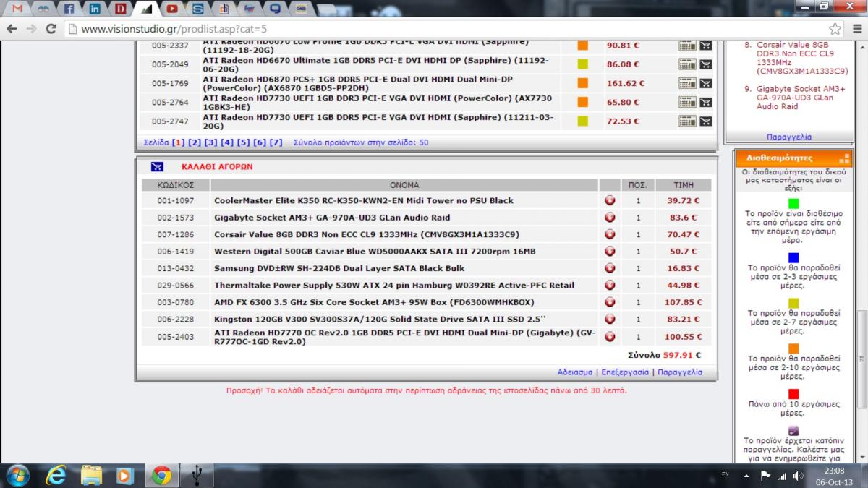Add Sapphire HD7730 72.53 € to cart
This screenshot has width=868, height=488.
tap(706, 121)
